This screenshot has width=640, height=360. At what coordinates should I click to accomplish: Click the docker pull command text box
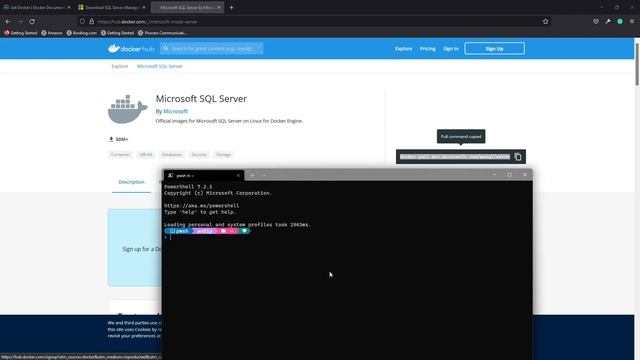pyautogui.click(x=455, y=157)
